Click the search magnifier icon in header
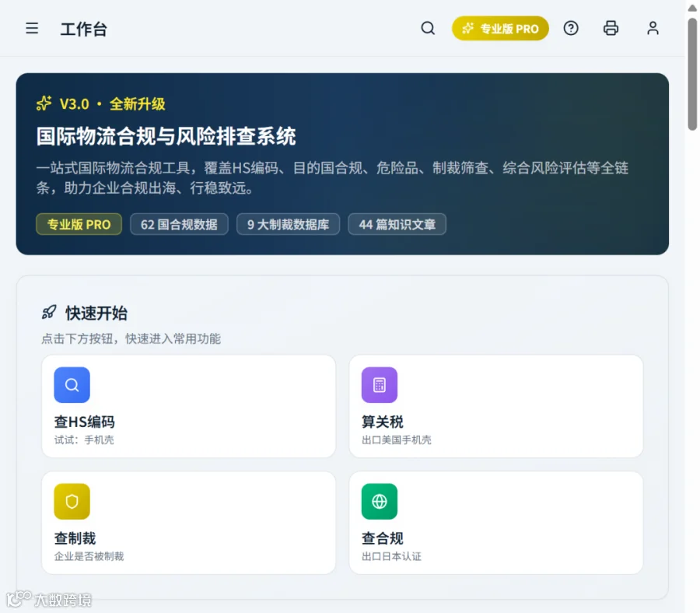 (x=428, y=29)
